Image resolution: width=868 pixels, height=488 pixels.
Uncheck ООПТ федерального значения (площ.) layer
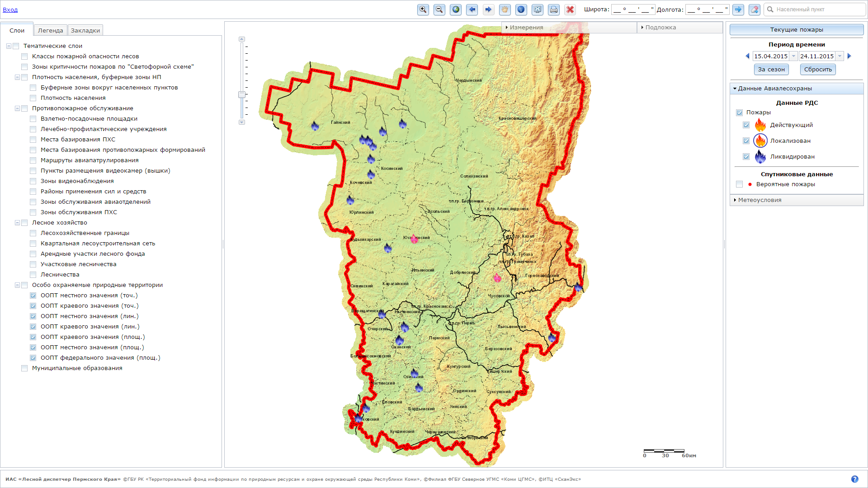click(x=33, y=358)
